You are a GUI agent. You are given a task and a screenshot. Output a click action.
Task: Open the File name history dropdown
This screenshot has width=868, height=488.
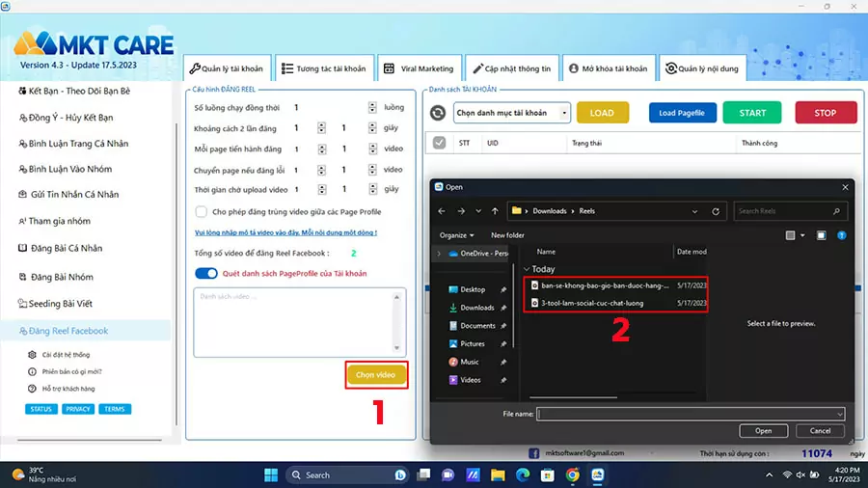(839, 414)
